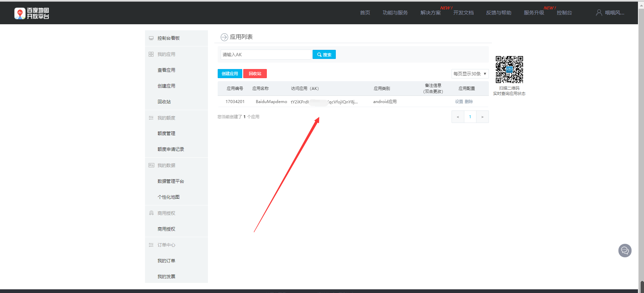Open 商用授权 sub-item in sidebar
This screenshot has height=293, width=644.
point(166,229)
